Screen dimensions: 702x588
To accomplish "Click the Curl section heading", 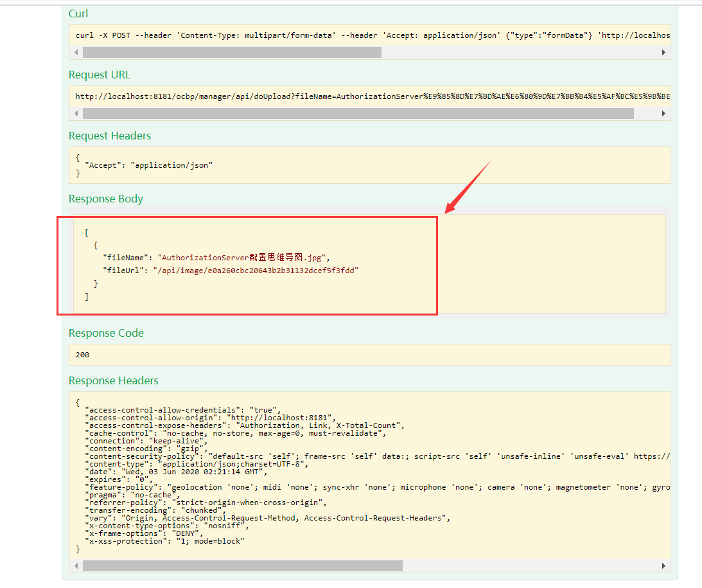I will pos(78,14).
